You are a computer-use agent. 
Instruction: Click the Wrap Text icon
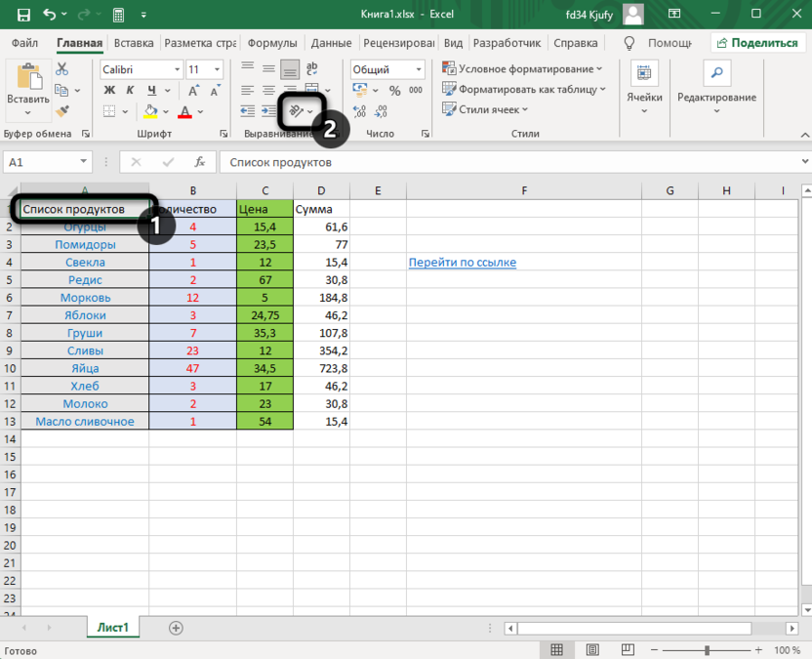point(312,69)
